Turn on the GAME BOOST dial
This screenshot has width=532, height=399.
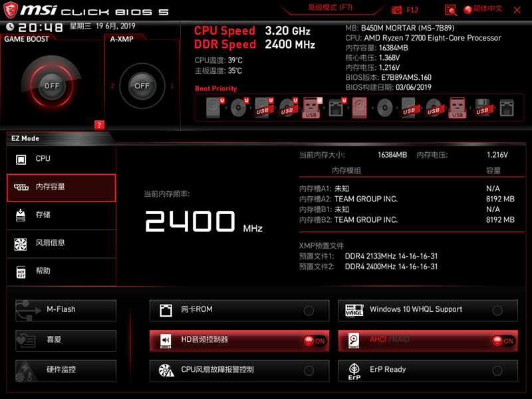point(52,86)
